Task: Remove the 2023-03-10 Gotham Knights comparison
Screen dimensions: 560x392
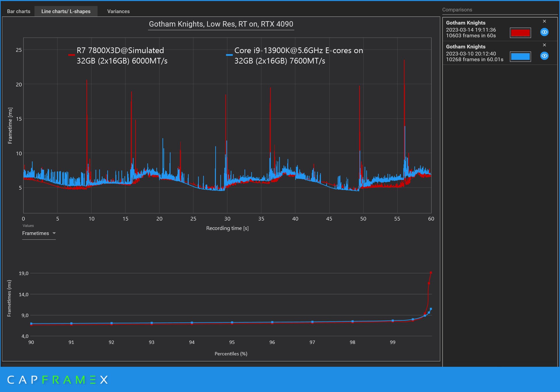Action: click(544, 45)
